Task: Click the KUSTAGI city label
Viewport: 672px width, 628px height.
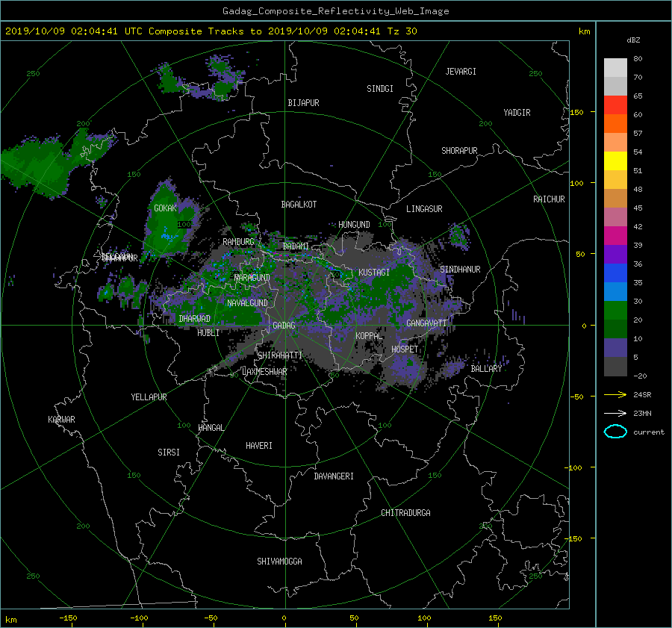Action: point(374,273)
